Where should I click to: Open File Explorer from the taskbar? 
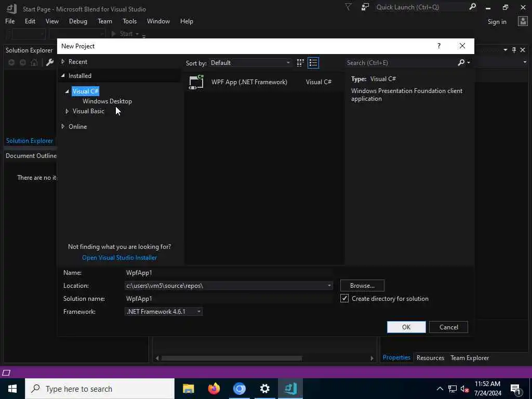[188, 389]
